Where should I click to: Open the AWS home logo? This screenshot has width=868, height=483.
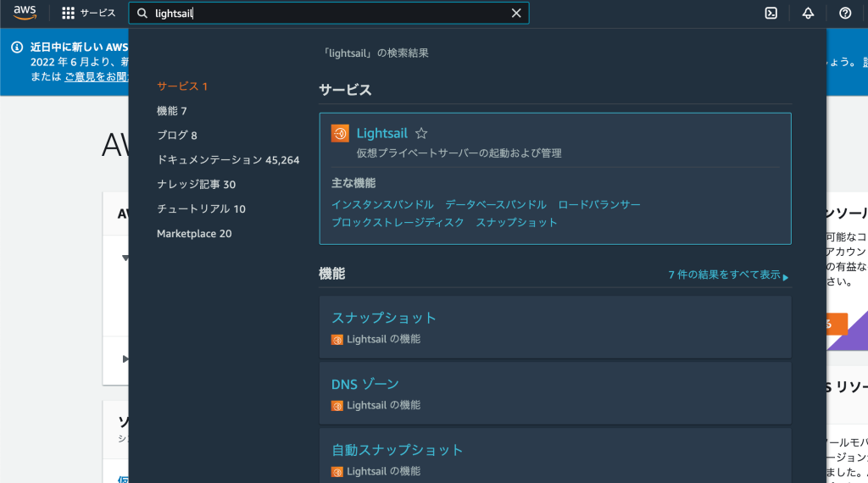tap(25, 13)
